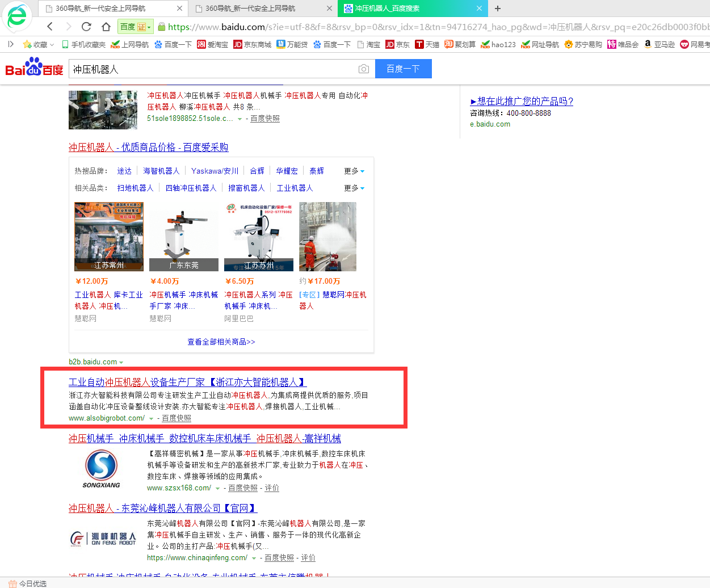This screenshot has width=710, height=588.
Task: Click 今日优选 gift icon in status bar
Action: 12,583
